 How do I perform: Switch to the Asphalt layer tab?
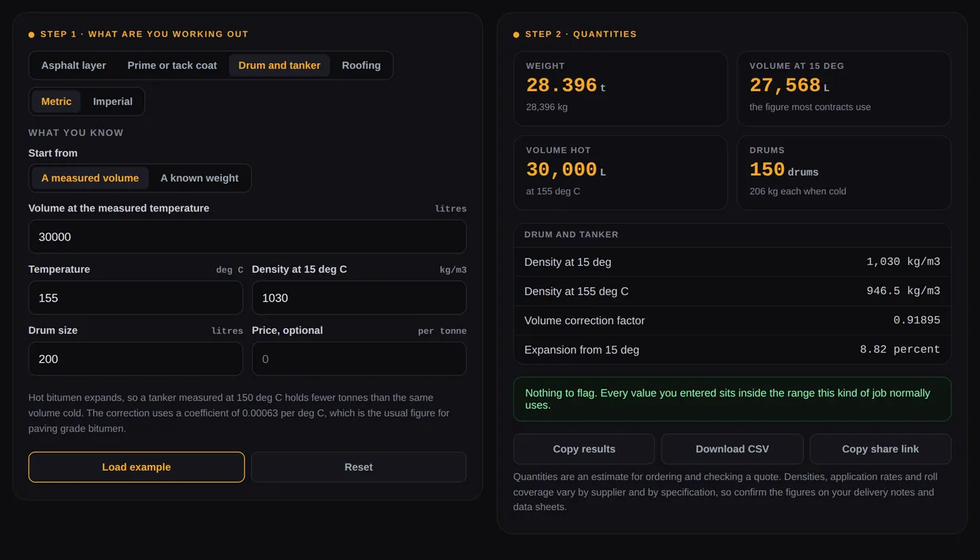coord(73,66)
